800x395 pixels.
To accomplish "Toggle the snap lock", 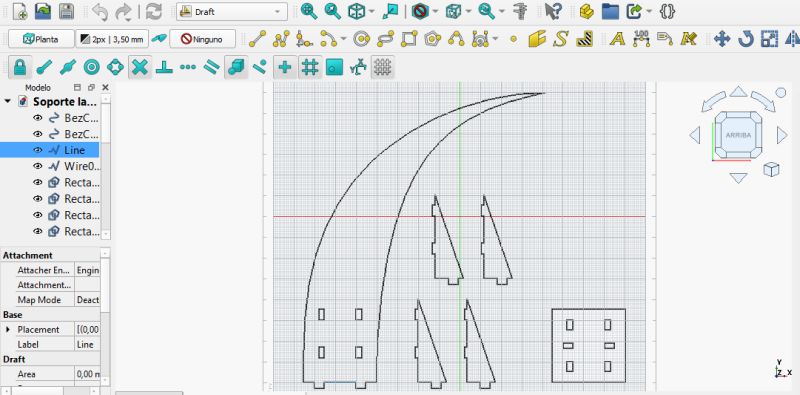I will [20, 67].
